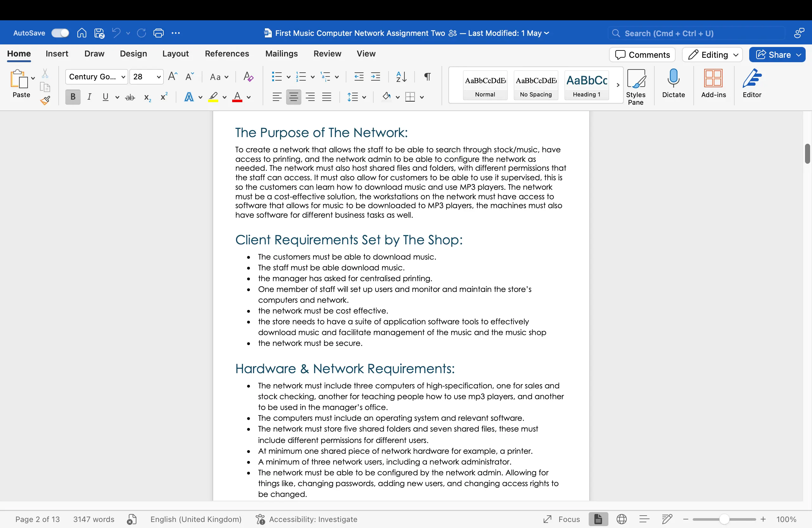The height and width of the screenshot is (528, 812).
Task: Click the Print icon in title bar
Action: 159,33
